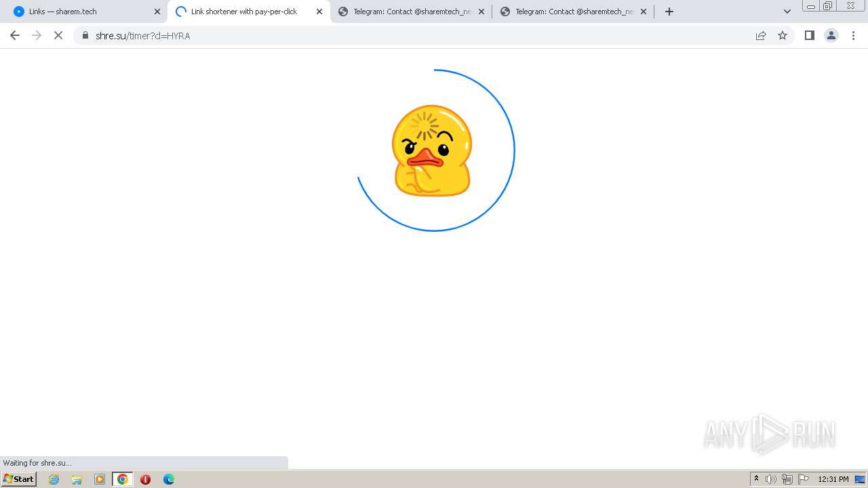868x488 pixels.
Task: Open the second Telegram Contact @sharemtech tab
Action: 574,12
